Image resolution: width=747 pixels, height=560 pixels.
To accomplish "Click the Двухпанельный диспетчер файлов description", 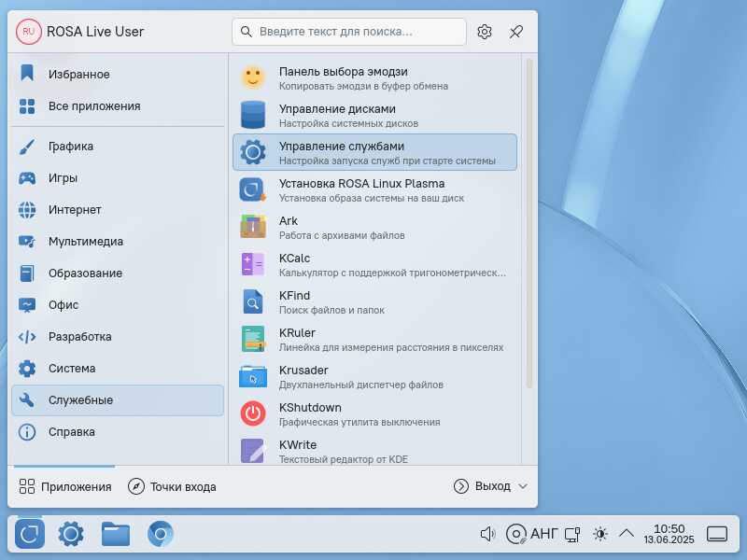I will 361,385.
